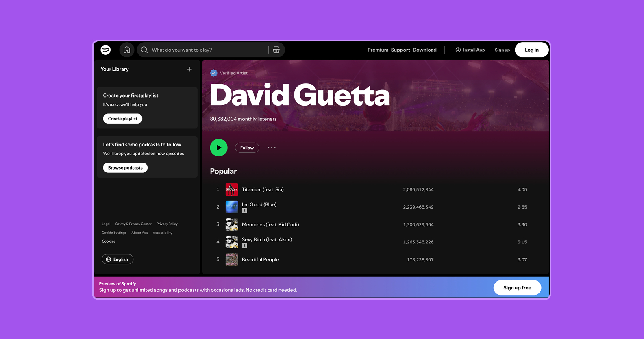Open Support in the top navigation
644x339 pixels.
[x=400, y=50]
